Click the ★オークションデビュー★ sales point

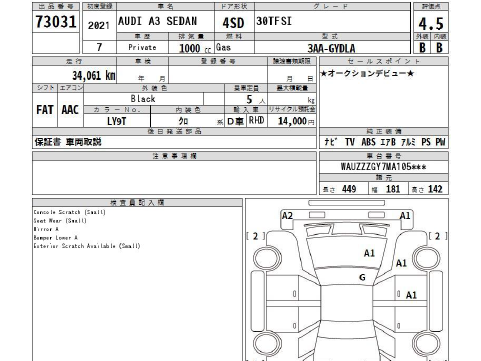pyautogui.click(x=367, y=73)
